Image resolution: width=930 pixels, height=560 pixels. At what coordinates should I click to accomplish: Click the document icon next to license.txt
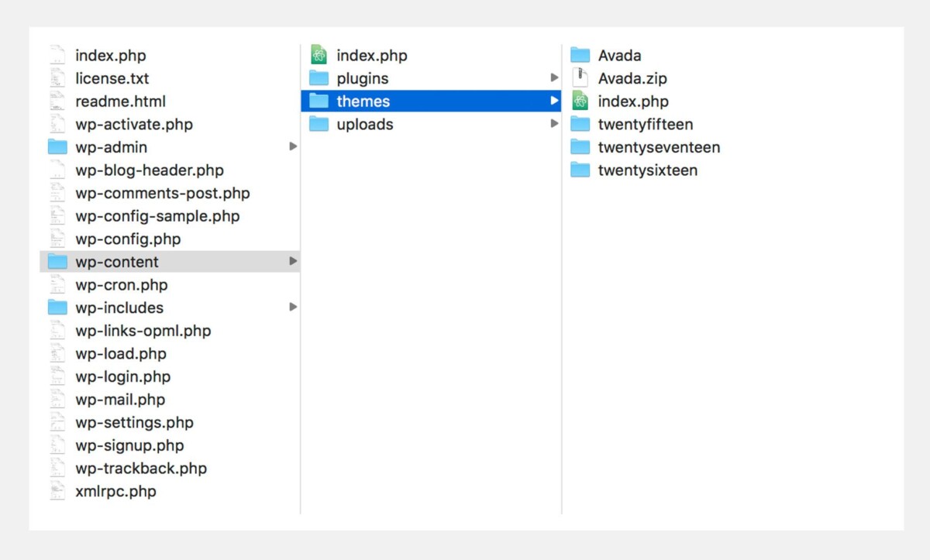[x=57, y=77]
